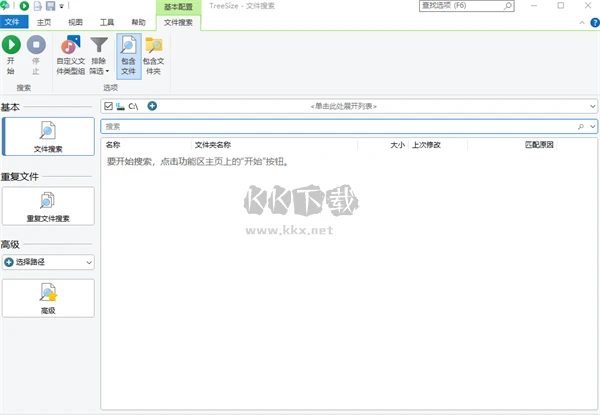The height and width of the screenshot is (415, 600).
Task: Switch to the 视图 ribbon tab
Action: (x=75, y=23)
